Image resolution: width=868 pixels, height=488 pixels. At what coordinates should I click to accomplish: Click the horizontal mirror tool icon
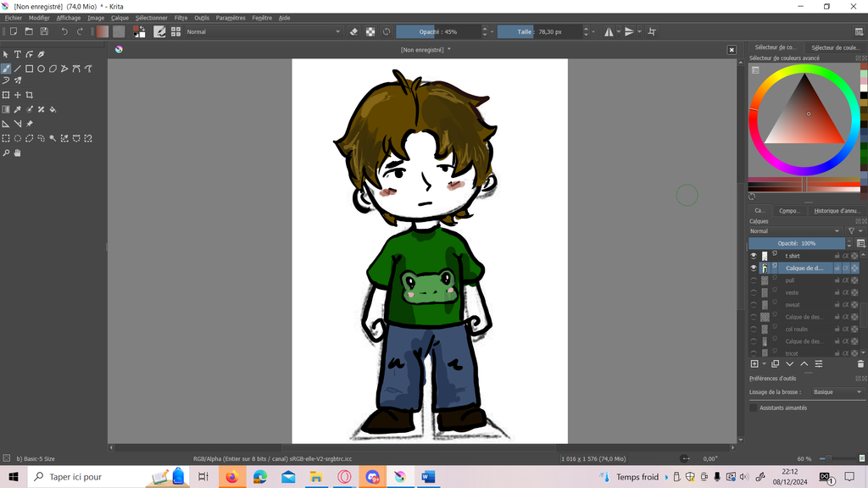(609, 31)
